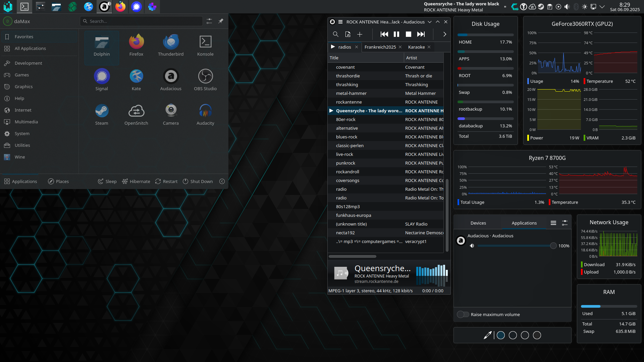Viewport: 644px width, 362px height.
Task: Open the Multimedia category
Action: 40,122
